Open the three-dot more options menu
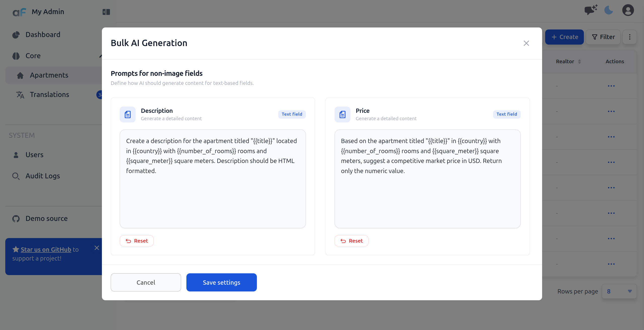Image resolution: width=644 pixels, height=330 pixels. pyautogui.click(x=630, y=37)
